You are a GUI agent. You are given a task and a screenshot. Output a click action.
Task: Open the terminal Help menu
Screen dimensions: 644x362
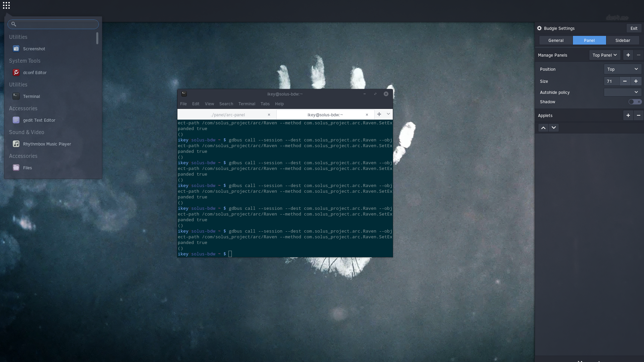pos(279,104)
